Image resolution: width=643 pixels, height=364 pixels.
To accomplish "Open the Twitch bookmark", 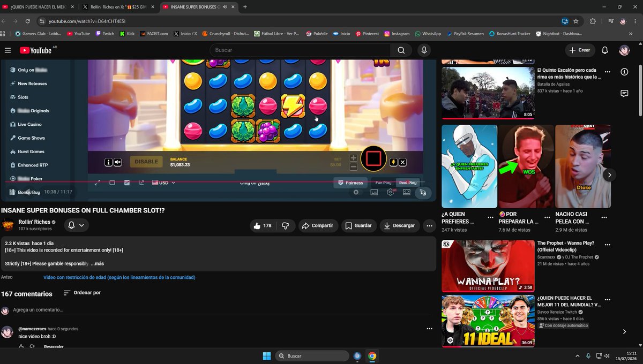I will pyautogui.click(x=104, y=33).
